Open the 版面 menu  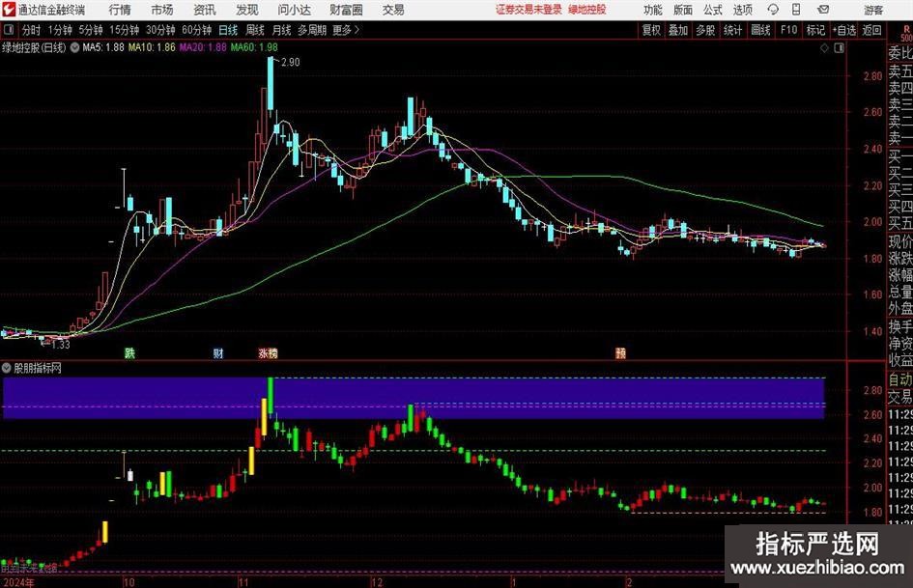point(682,10)
